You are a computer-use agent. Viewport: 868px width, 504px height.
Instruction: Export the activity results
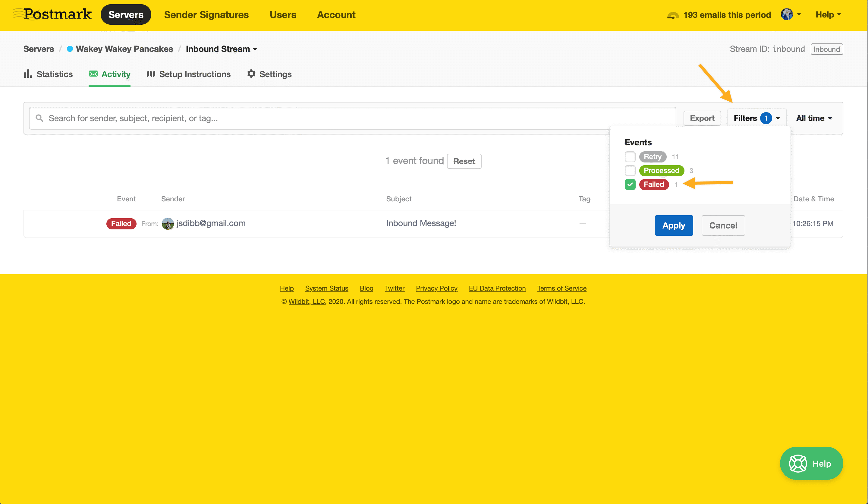click(702, 118)
